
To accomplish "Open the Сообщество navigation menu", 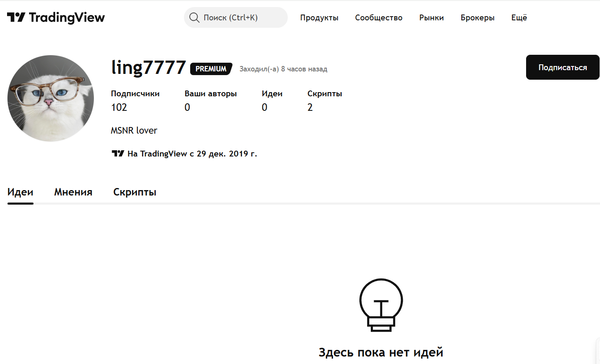I will point(378,17).
